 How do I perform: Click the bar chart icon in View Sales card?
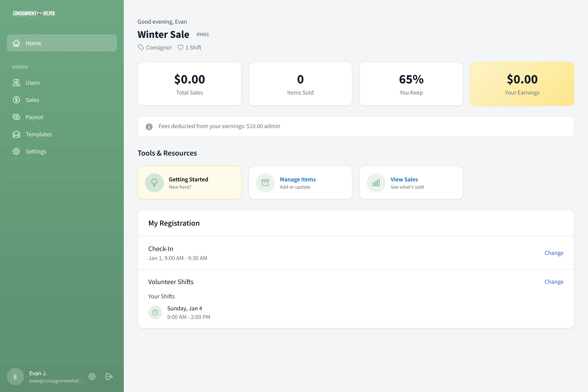(376, 182)
